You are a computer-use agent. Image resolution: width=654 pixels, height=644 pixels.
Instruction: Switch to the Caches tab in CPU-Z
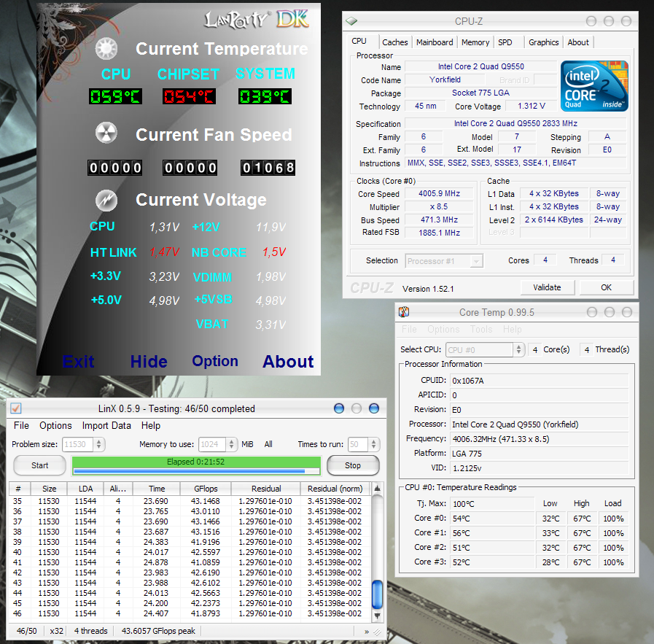(x=394, y=42)
